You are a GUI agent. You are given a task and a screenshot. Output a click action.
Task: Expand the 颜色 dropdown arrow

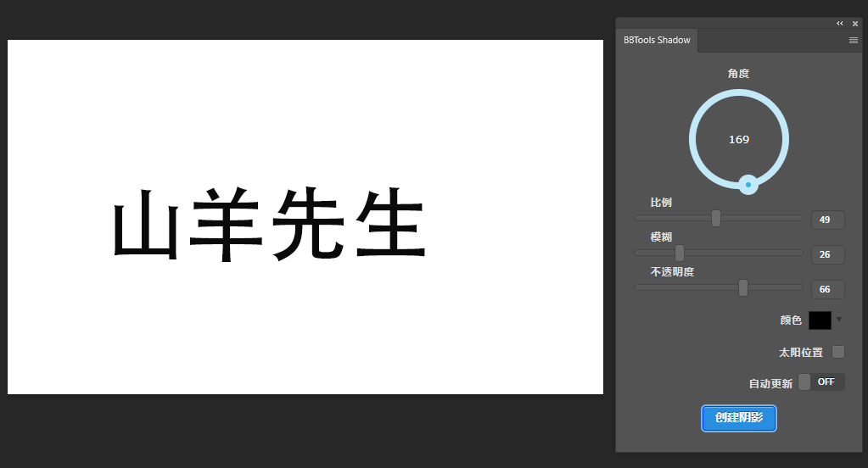pyautogui.click(x=839, y=320)
